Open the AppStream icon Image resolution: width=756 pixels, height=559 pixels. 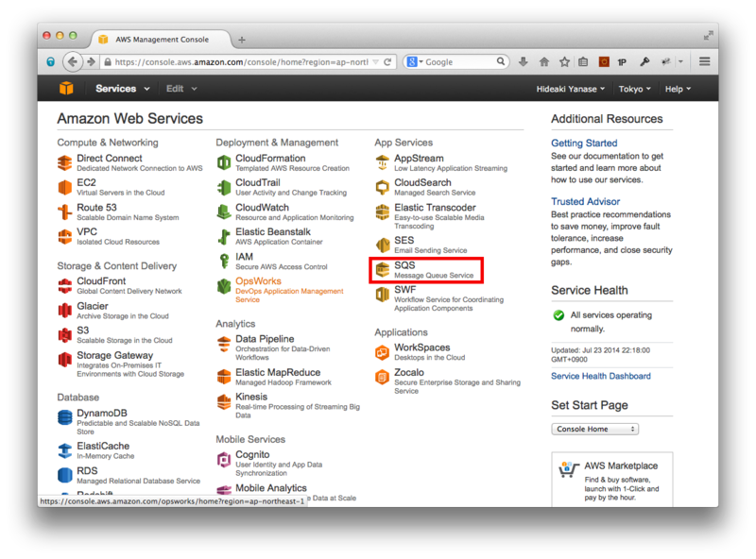click(383, 162)
